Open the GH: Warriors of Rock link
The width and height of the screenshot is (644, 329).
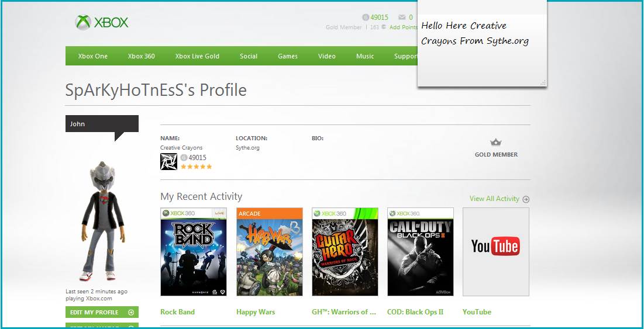coord(344,312)
